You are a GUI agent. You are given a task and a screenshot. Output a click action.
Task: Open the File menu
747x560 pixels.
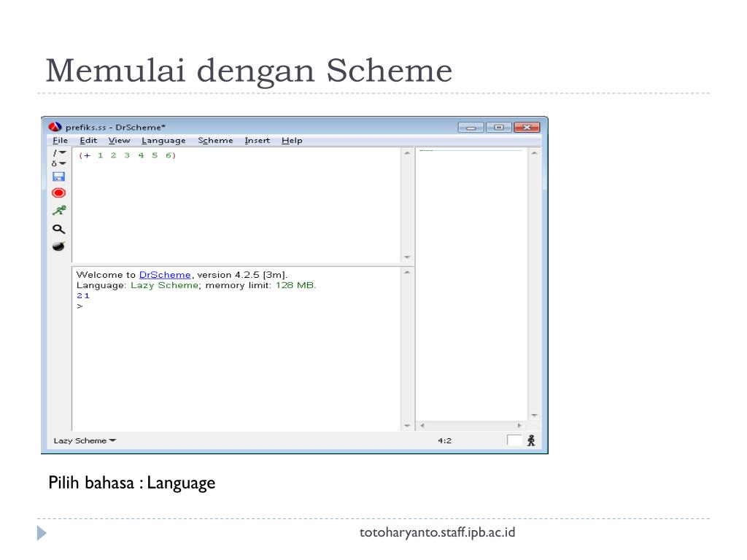pyautogui.click(x=60, y=141)
